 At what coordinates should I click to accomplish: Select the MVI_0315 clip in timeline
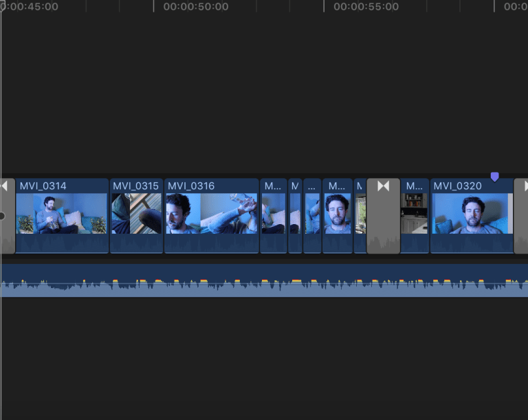[136, 214]
